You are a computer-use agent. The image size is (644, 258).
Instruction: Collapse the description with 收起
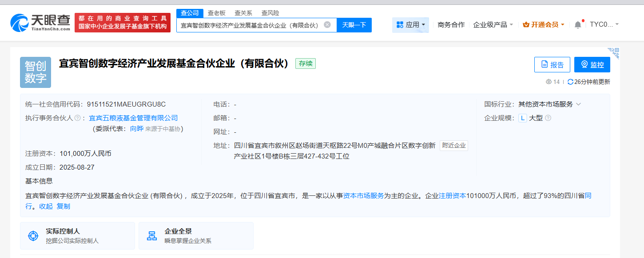click(x=46, y=206)
